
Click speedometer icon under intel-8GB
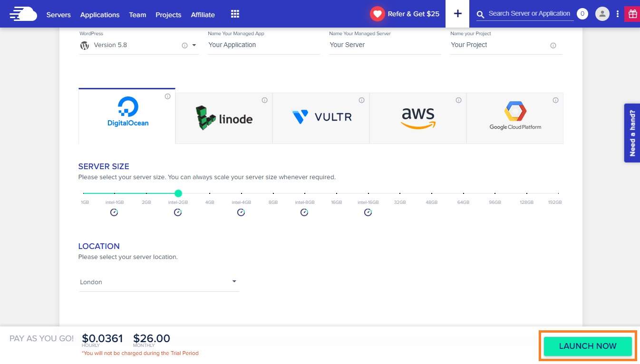304,212
